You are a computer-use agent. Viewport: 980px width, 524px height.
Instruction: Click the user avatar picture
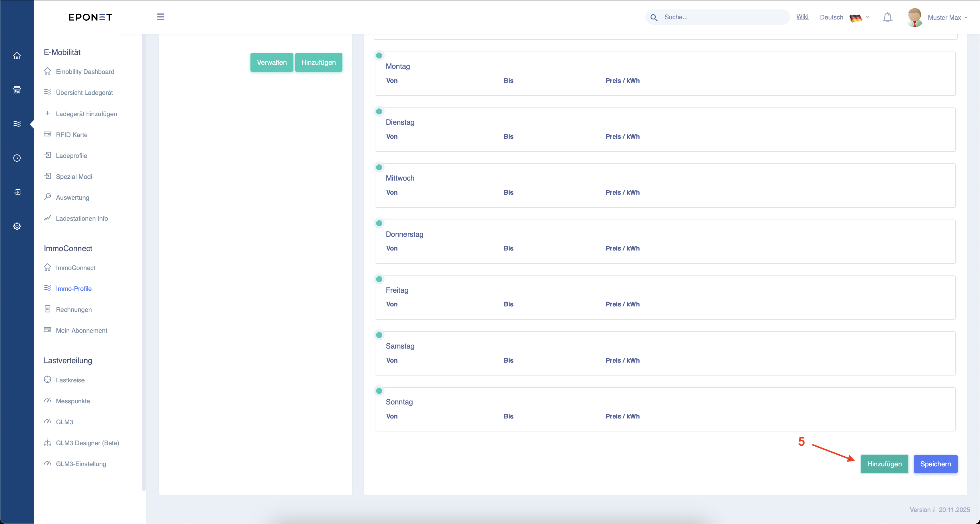tap(914, 17)
